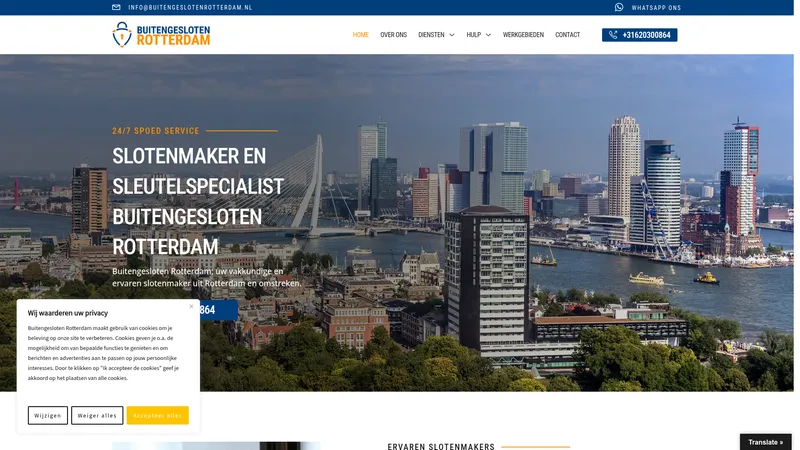The width and height of the screenshot is (800, 450).
Task: Open the Translate widget
Action: [765, 442]
